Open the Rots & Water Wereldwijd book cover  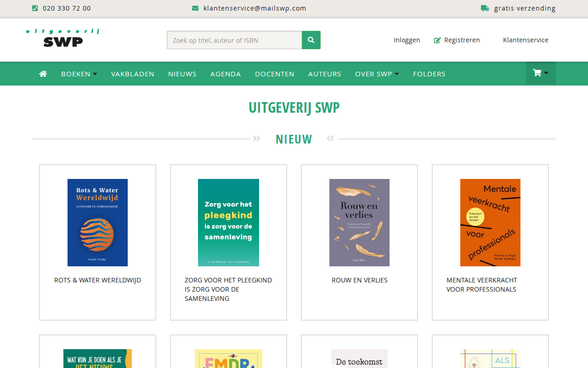[x=97, y=223]
